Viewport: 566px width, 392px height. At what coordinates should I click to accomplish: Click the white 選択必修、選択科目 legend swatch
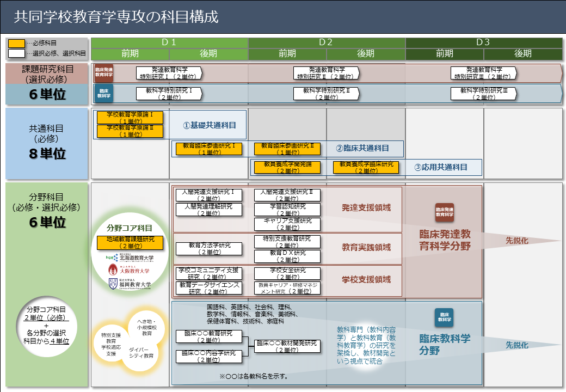pyautogui.click(x=17, y=53)
